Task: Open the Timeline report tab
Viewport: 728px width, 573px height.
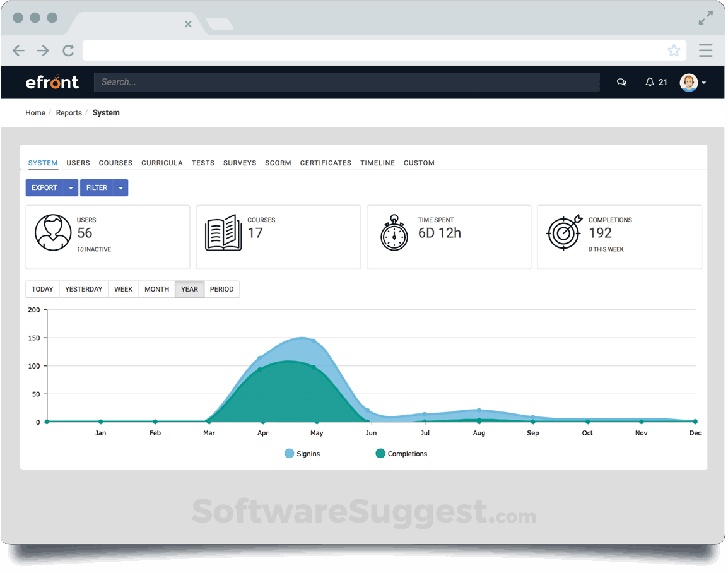Action: (x=377, y=163)
